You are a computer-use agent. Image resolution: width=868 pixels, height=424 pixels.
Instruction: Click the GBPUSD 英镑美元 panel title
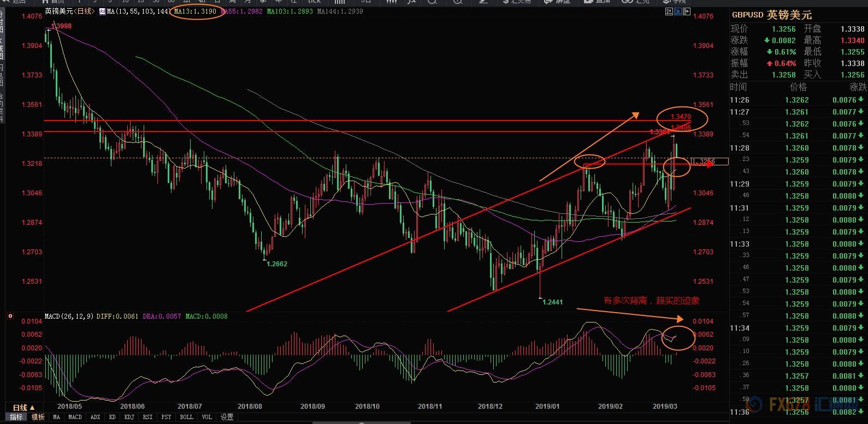click(x=772, y=15)
